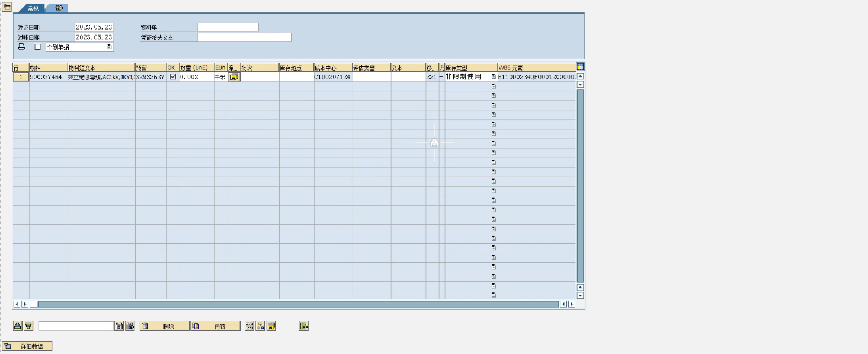This screenshot has width=868, height=354.
Task: Click the stock overview icon in row 1
Action: 234,77
